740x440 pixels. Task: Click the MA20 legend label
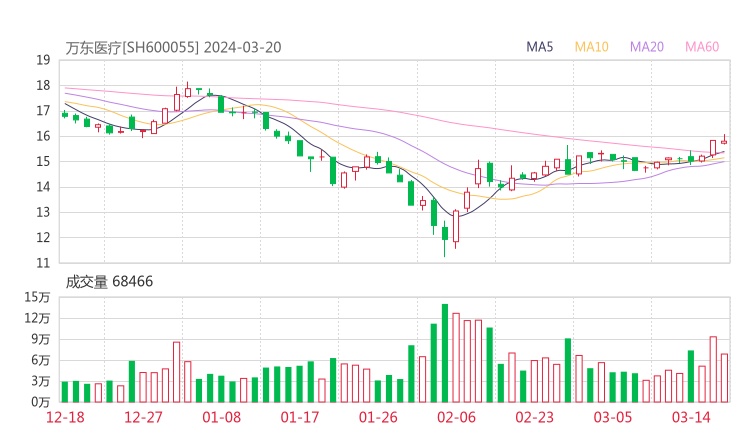tap(647, 47)
